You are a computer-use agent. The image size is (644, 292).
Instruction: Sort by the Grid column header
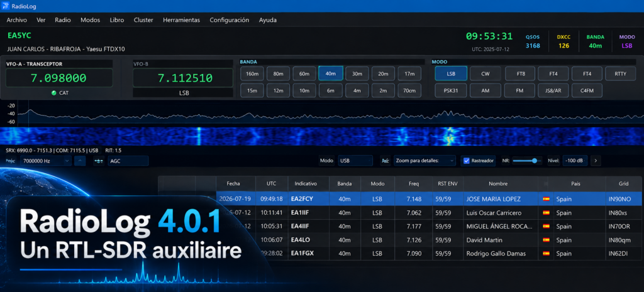tap(623, 184)
